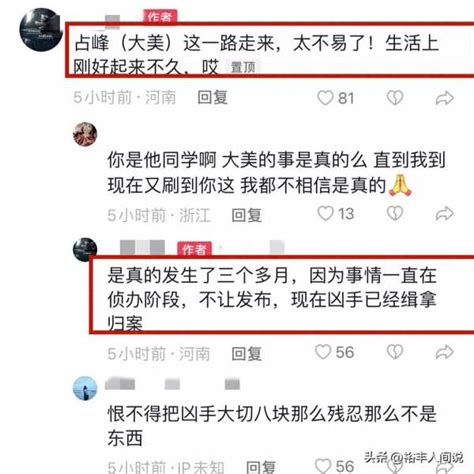
Task: Like the Zhejiang comment with 13 likes
Action: pyautogui.click(x=325, y=214)
